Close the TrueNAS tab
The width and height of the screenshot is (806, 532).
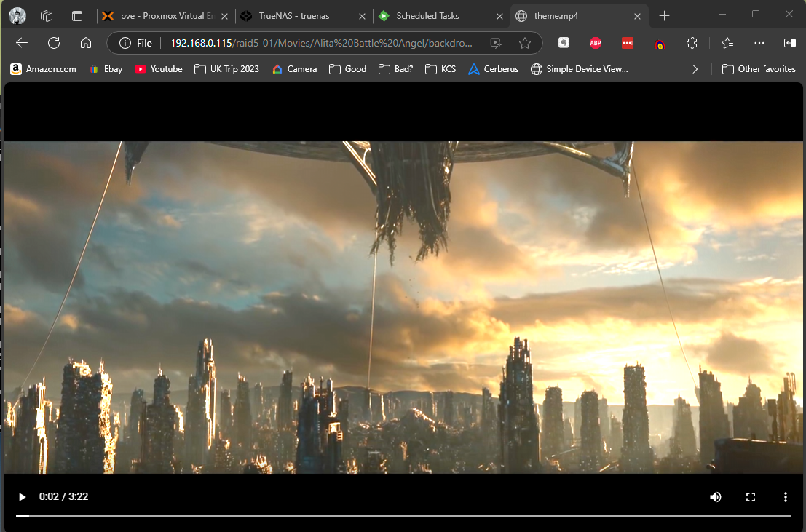362,17
